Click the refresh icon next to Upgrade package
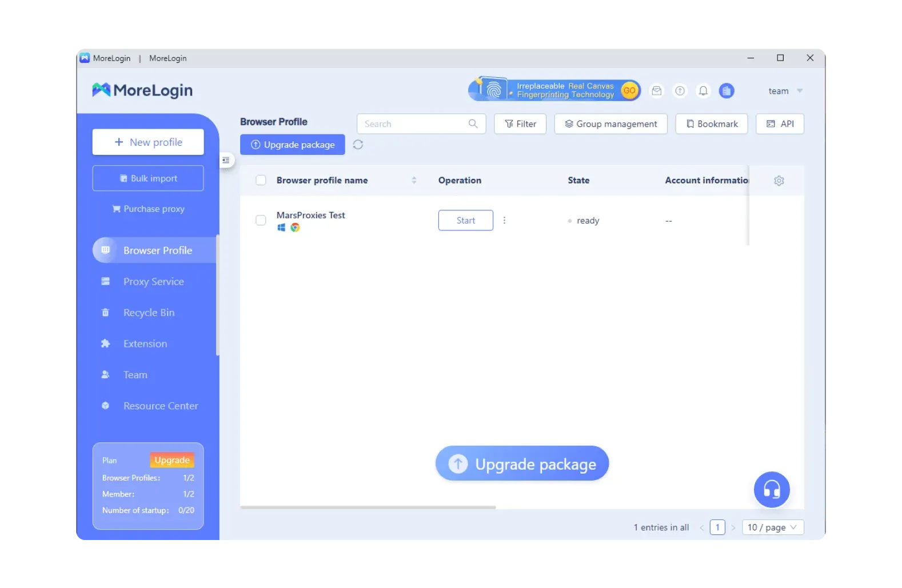Viewport: 902px width, 588px height. point(358,145)
